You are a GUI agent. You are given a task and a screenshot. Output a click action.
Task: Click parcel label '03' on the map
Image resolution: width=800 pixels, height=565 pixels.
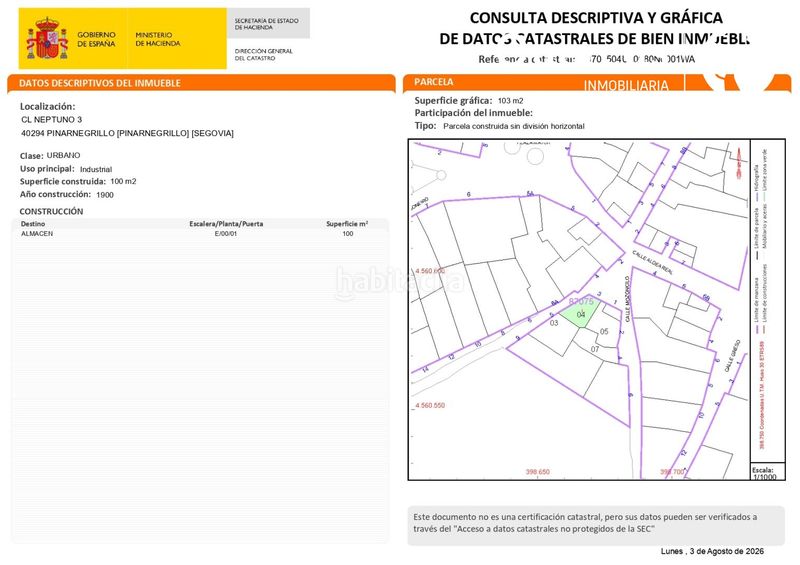554,323
